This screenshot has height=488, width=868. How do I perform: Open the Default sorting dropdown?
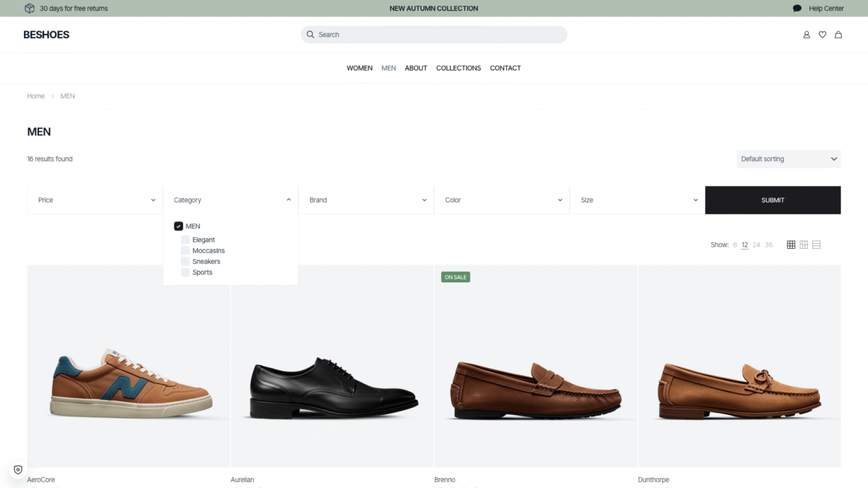(788, 159)
